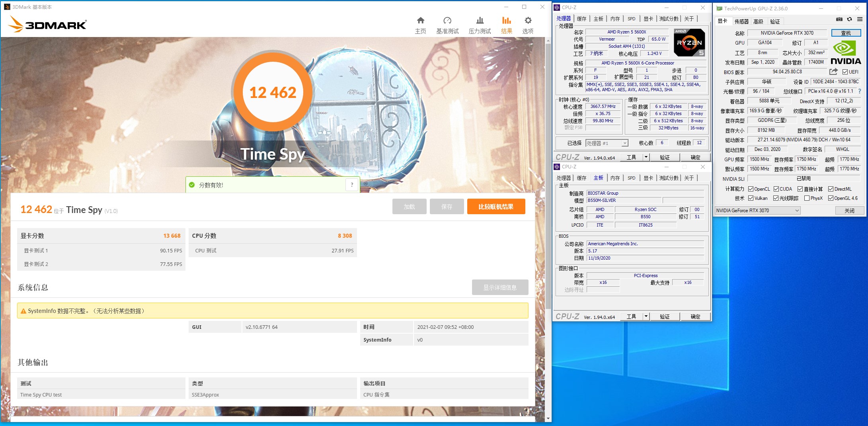Screen dimensions: 868x426
Task: Click the motherboard model field B550M-SILVER
Action: coord(624,200)
